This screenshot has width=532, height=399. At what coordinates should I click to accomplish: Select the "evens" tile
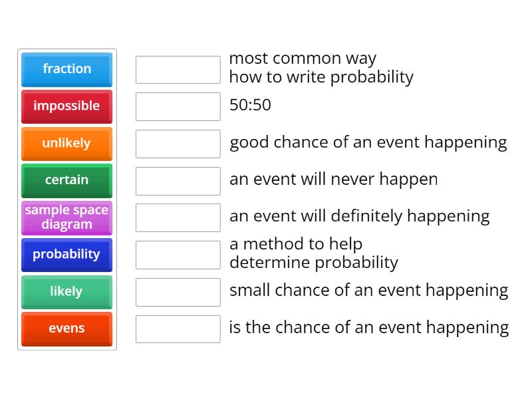click(66, 329)
